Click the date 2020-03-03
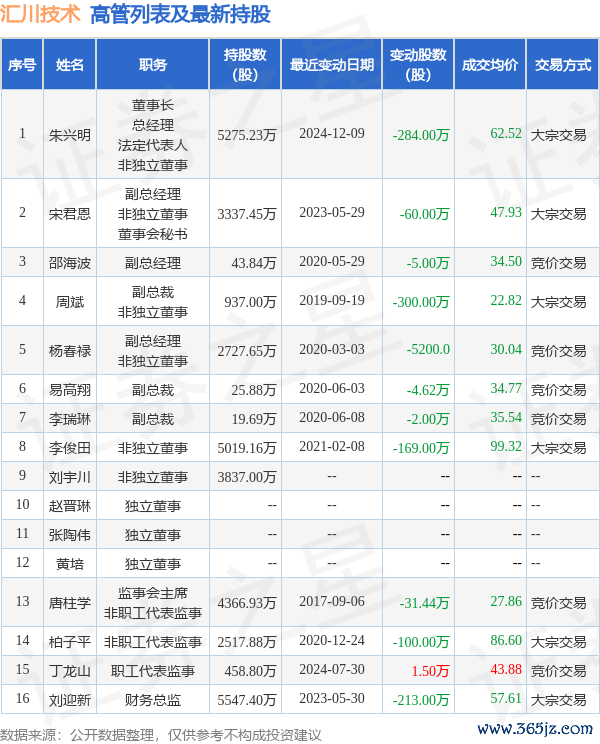 click(x=332, y=349)
